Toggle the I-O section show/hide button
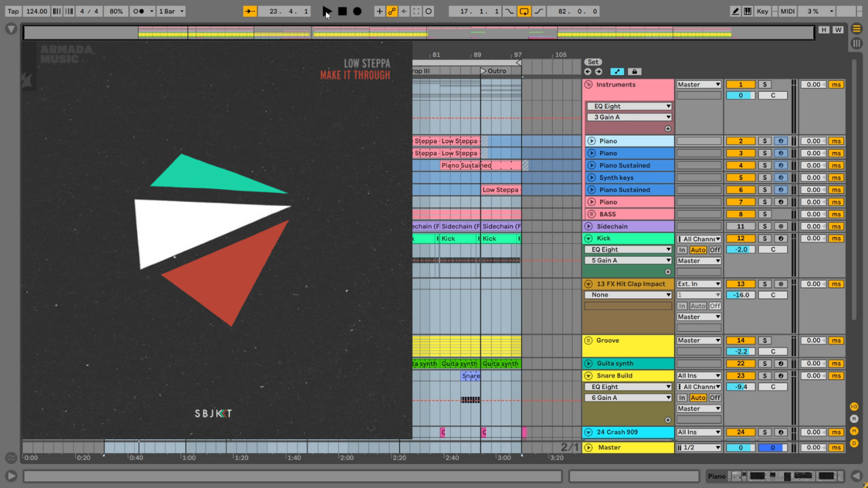 coord(854,407)
